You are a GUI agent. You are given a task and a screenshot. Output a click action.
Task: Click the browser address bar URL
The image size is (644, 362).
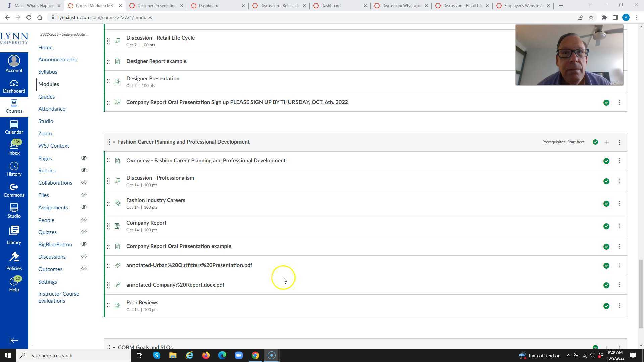(x=105, y=17)
